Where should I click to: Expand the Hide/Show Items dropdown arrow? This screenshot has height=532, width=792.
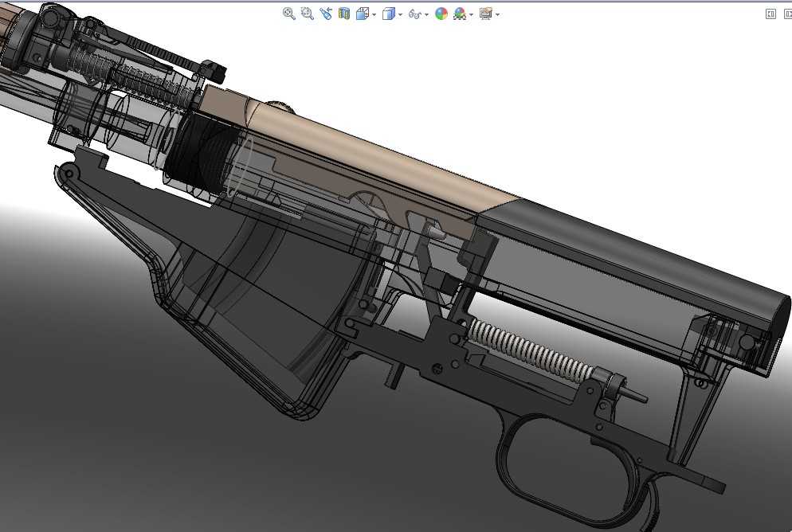(x=427, y=14)
